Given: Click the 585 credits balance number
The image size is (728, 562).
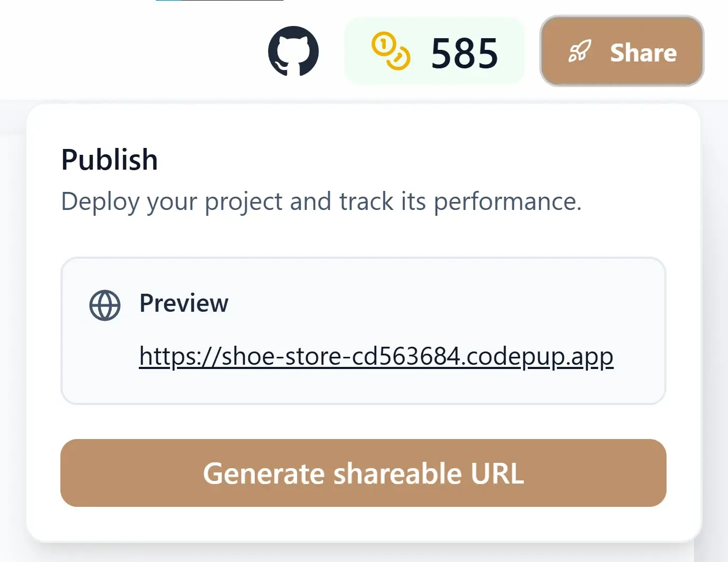Looking at the screenshot, I should [x=464, y=53].
